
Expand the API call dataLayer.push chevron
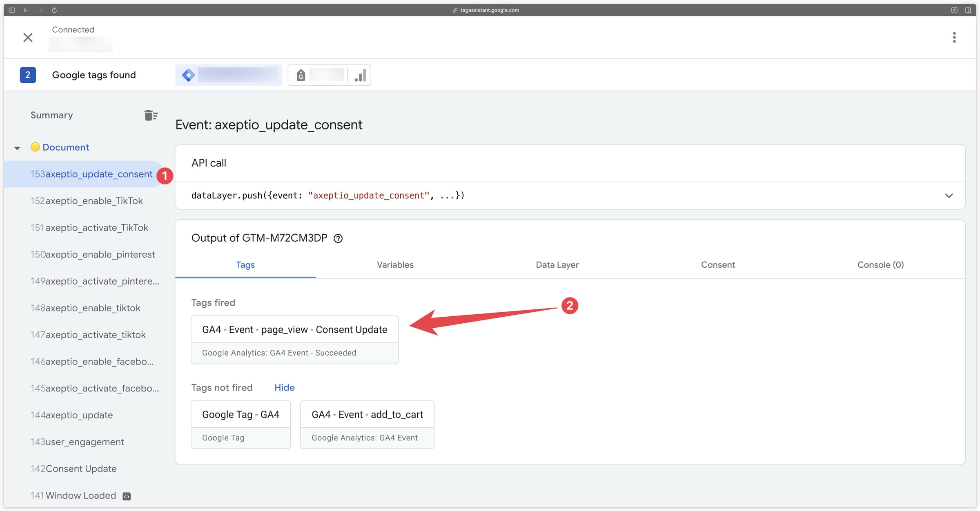pyautogui.click(x=949, y=196)
